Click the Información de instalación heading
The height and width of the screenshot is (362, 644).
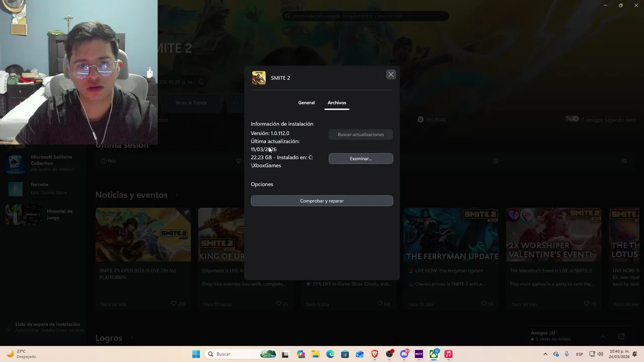pyautogui.click(x=282, y=124)
